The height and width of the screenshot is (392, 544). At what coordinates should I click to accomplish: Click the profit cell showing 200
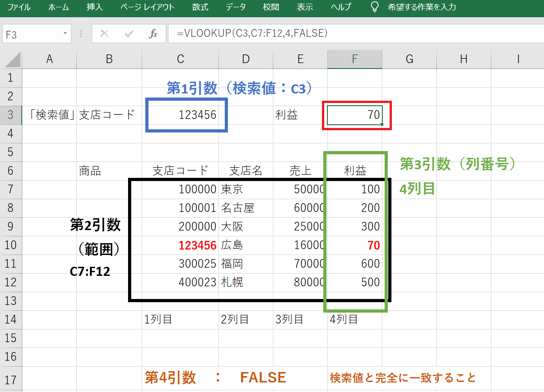355,208
